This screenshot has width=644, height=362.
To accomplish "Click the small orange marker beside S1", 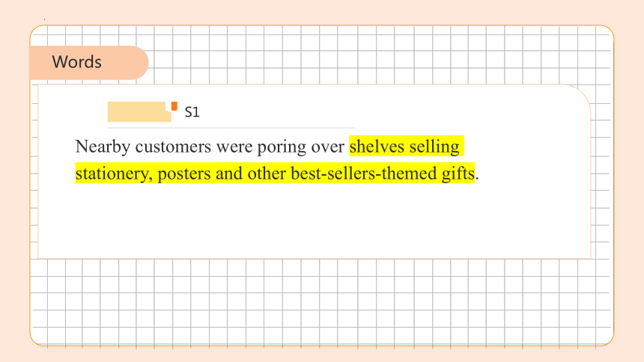I will click(x=174, y=106).
